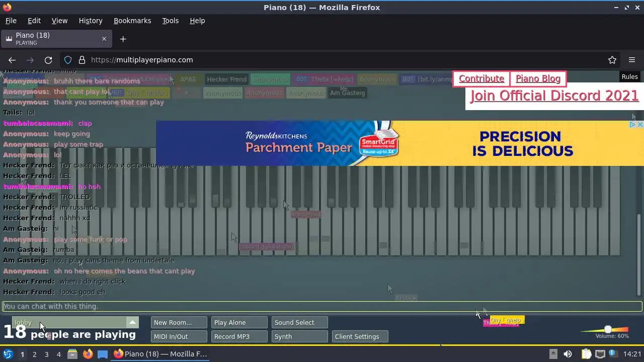This screenshot has width=644, height=362.
Task: Open the AdChoices info icon on the ad
Action: 633,125
